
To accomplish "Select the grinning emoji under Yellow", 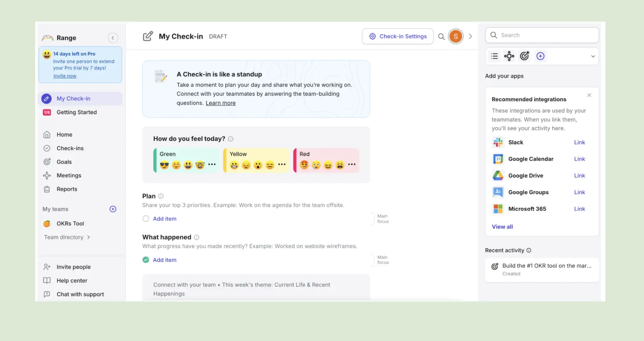I will pyautogui.click(x=234, y=165).
